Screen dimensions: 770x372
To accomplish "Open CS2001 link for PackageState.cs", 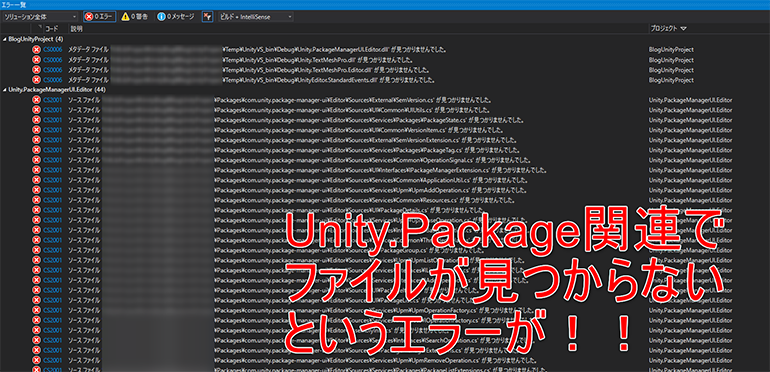I will (53, 120).
